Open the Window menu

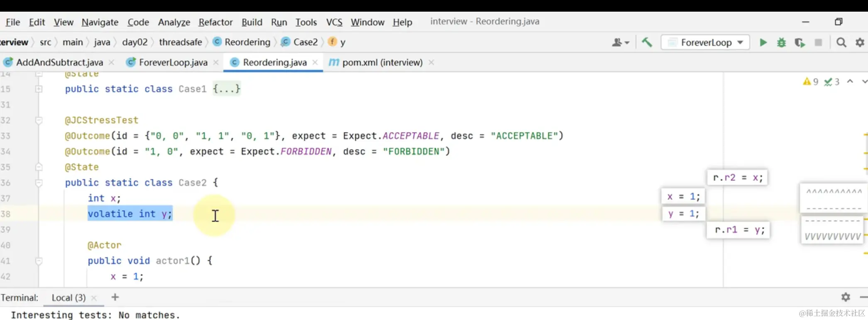[367, 22]
